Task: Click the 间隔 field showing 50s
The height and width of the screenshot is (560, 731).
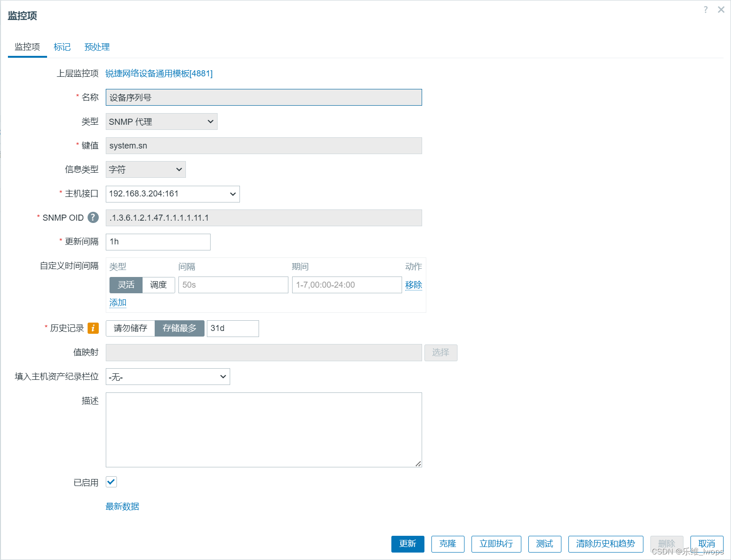Action: click(x=233, y=285)
